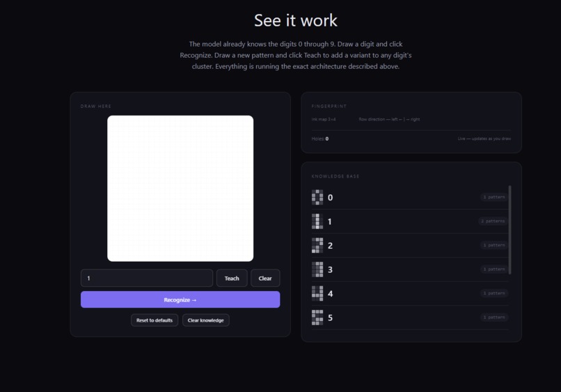
Task: Click the 'Row direction' legend text
Action: click(x=389, y=119)
